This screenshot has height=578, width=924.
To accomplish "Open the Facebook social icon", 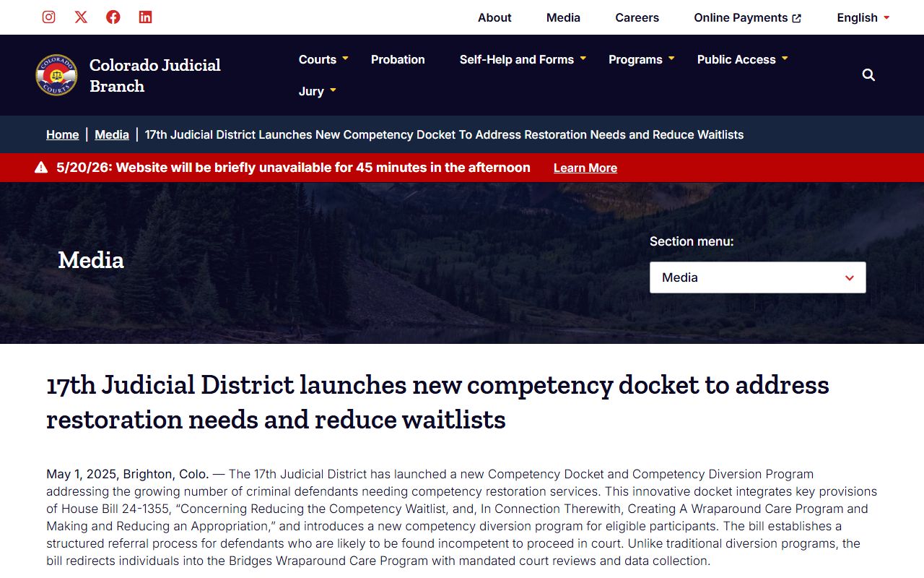I will click(113, 17).
